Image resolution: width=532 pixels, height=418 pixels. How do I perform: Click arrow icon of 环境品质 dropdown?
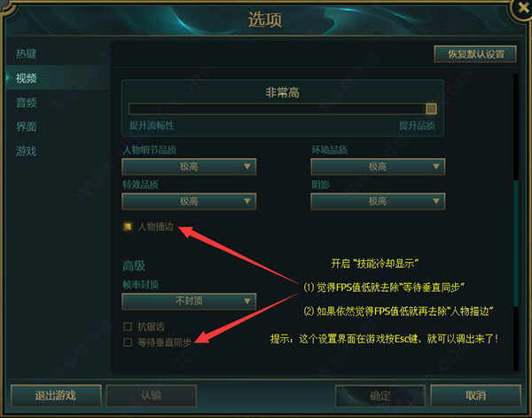(x=436, y=166)
